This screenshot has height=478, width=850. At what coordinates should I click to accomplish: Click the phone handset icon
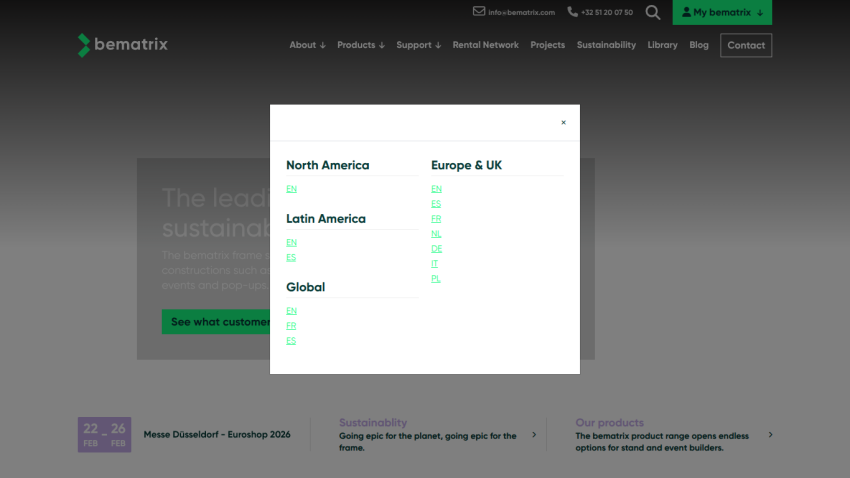tap(572, 11)
